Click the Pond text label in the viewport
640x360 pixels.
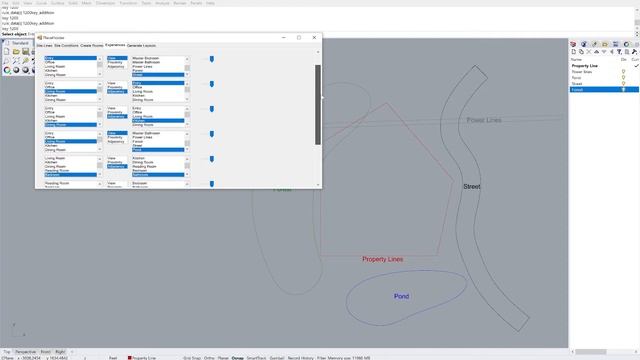401,296
